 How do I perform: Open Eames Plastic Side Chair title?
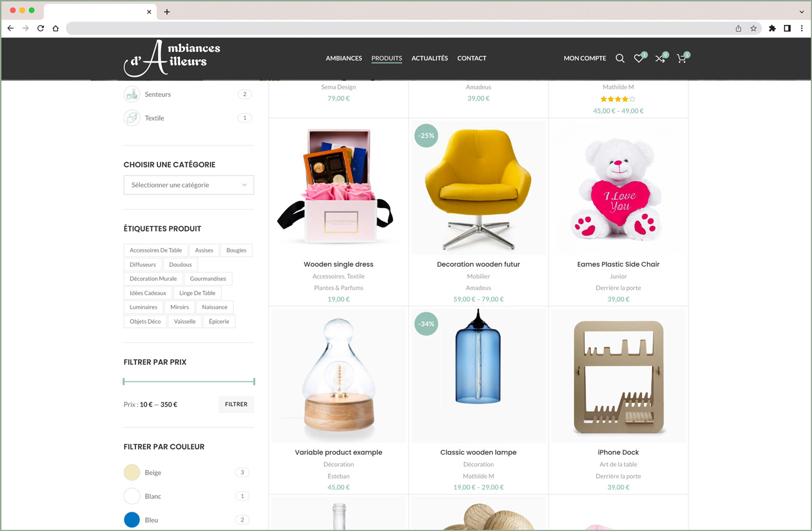pyautogui.click(x=618, y=264)
